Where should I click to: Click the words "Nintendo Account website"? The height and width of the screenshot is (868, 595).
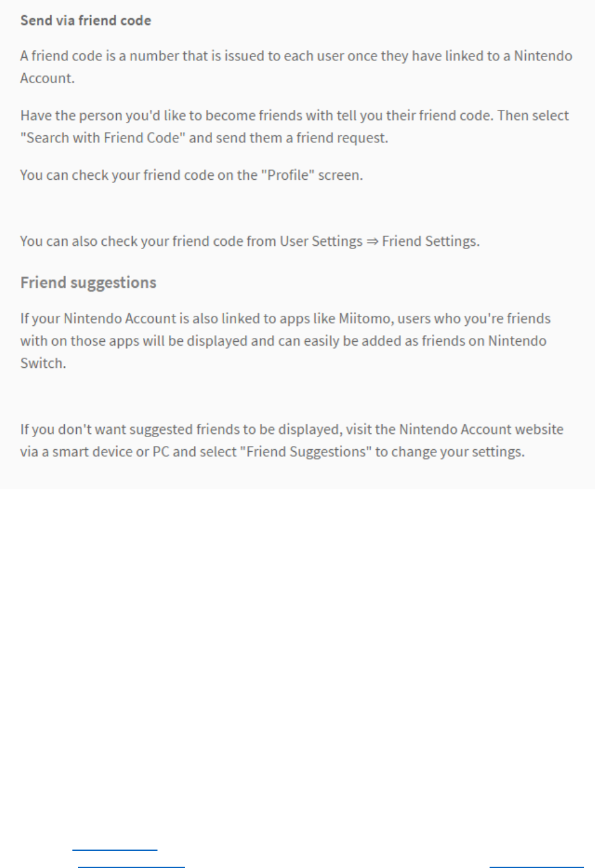coord(481,430)
